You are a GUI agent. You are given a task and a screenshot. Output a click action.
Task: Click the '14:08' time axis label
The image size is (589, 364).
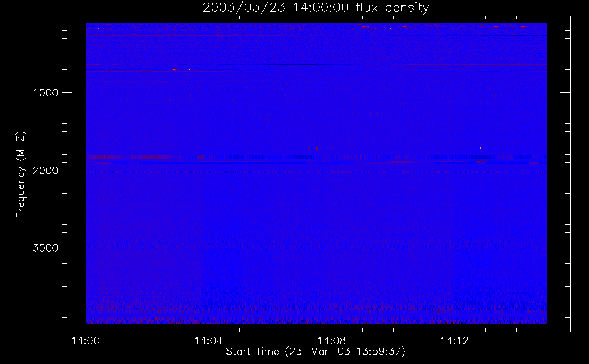[332, 341]
